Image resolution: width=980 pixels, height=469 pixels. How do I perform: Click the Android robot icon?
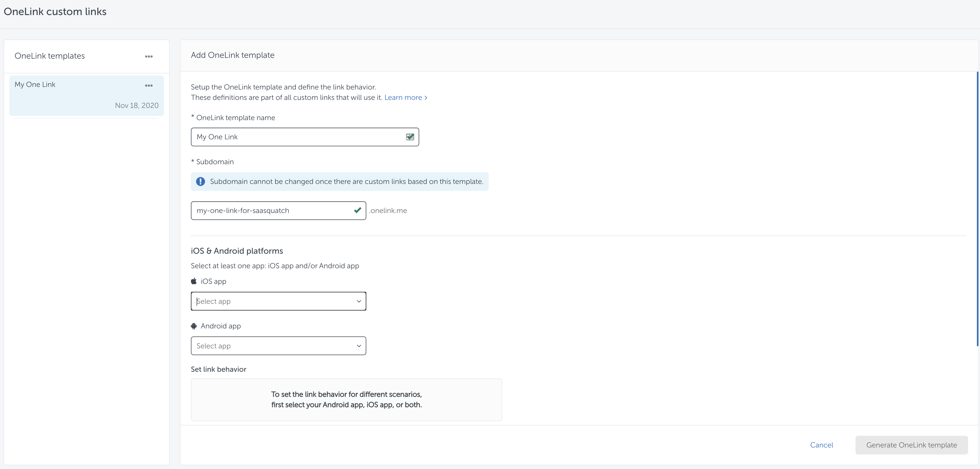(x=194, y=326)
